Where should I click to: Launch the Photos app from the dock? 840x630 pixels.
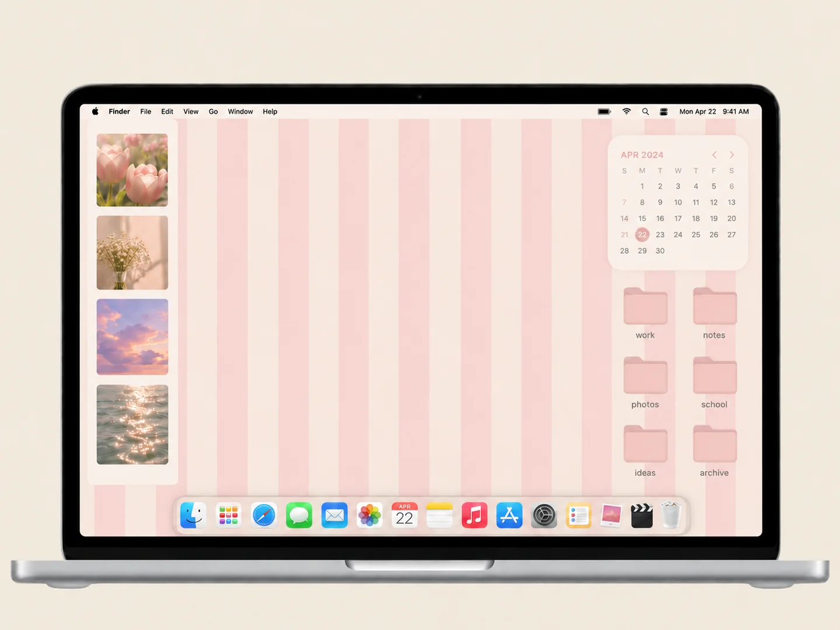tap(370, 516)
